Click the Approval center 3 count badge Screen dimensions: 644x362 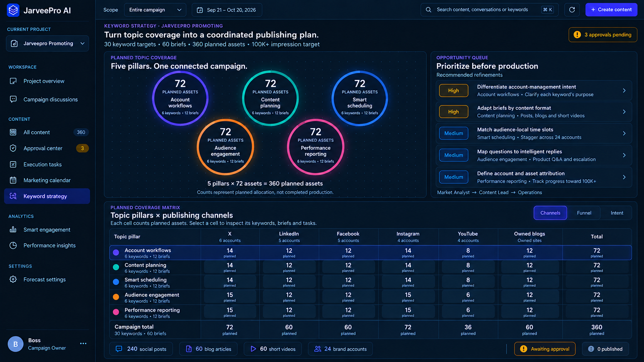[x=82, y=148]
